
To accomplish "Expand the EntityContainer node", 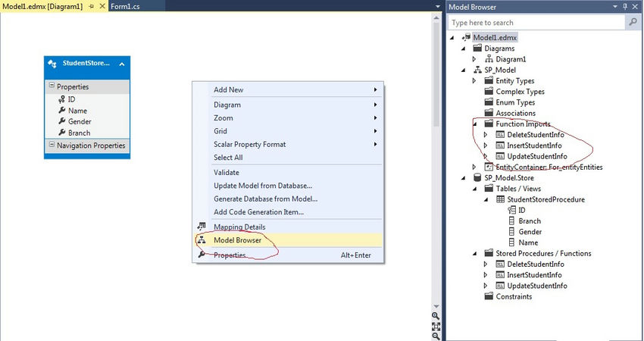I will point(474,167).
